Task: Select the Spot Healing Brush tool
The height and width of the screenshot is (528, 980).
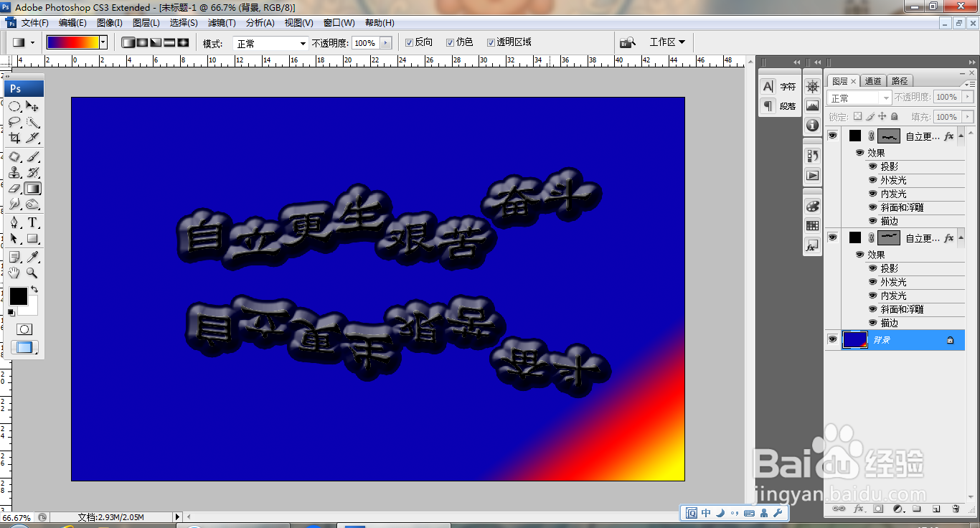Action: (14, 156)
